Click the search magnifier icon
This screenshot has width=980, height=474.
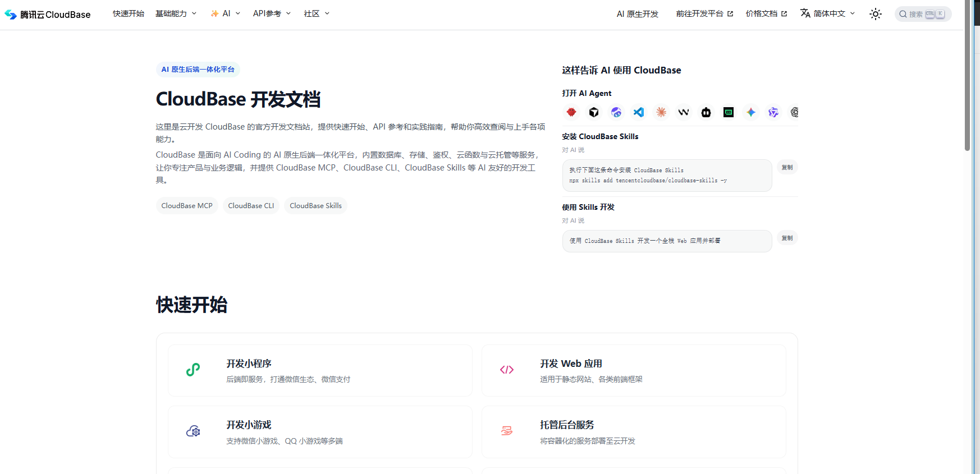(x=903, y=14)
